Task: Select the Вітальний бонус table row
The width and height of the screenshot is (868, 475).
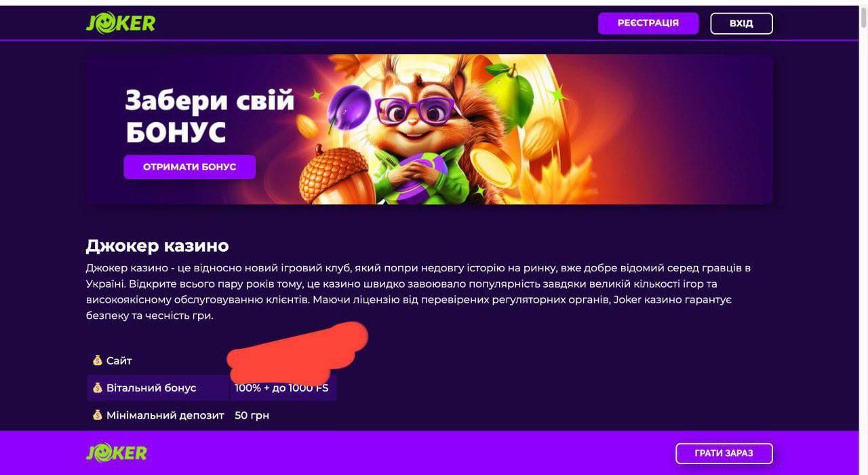Action: coord(212,387)
